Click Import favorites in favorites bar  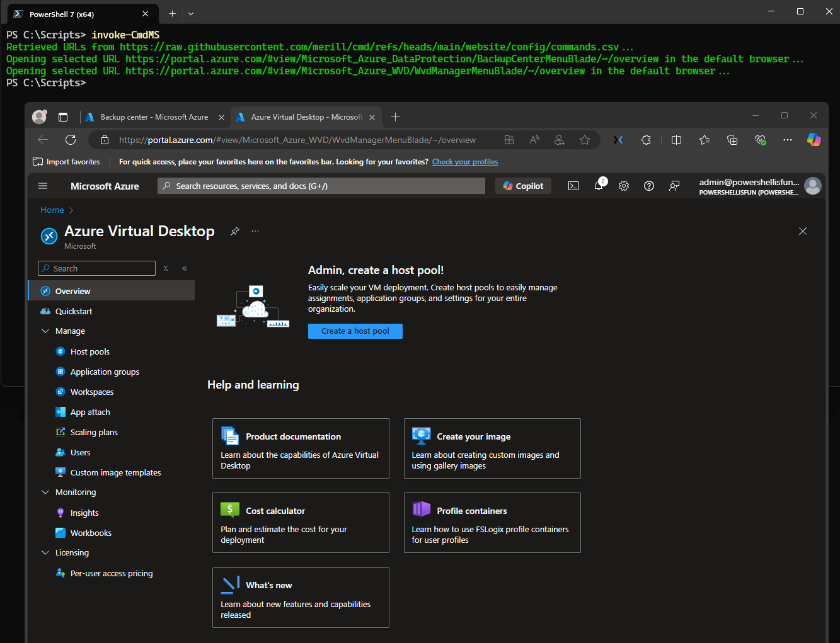point(66,162)
